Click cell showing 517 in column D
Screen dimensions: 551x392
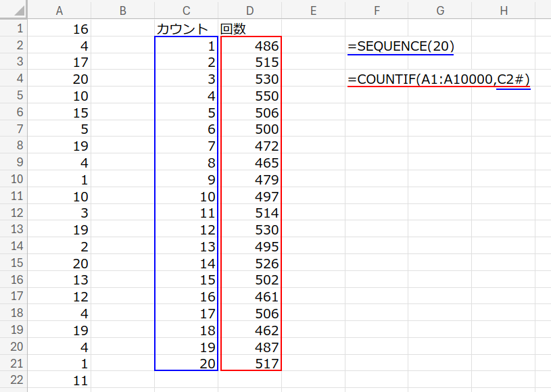point(250,363)
